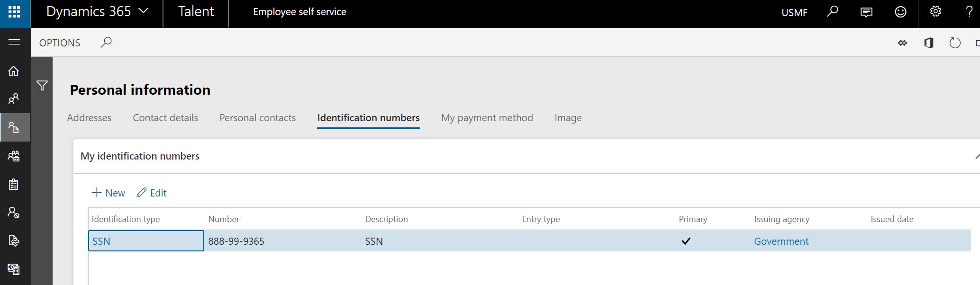This screenshot has width=980, height=285.
Task: Select the SSN identification row
Action: click(x=146, y=241)
